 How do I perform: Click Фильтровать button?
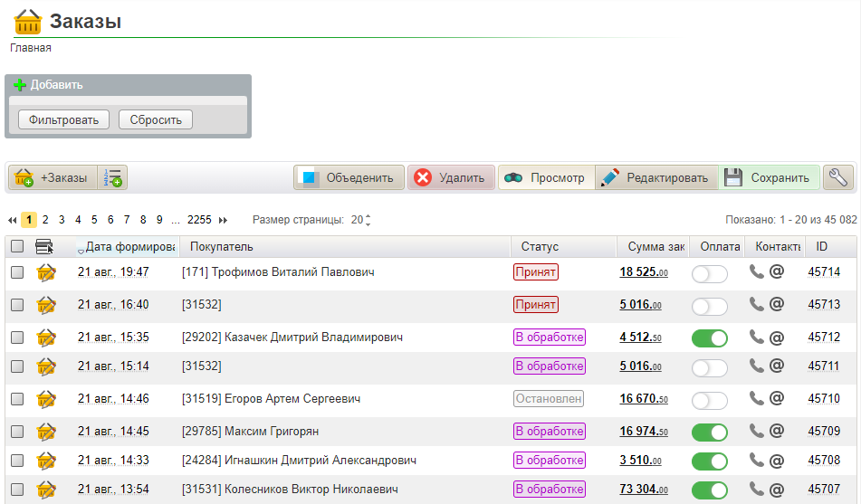coord(63,119)
